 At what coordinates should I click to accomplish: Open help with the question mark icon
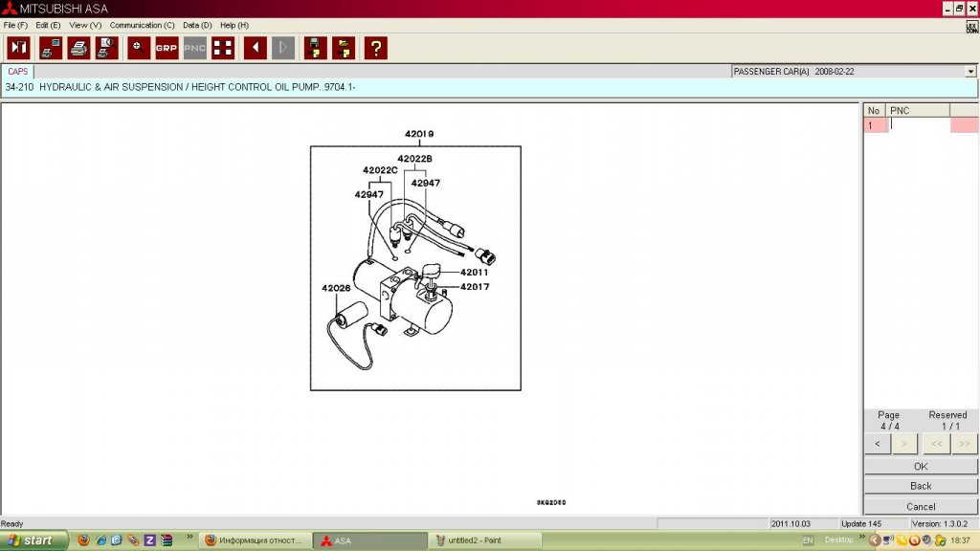click(375, 48)
